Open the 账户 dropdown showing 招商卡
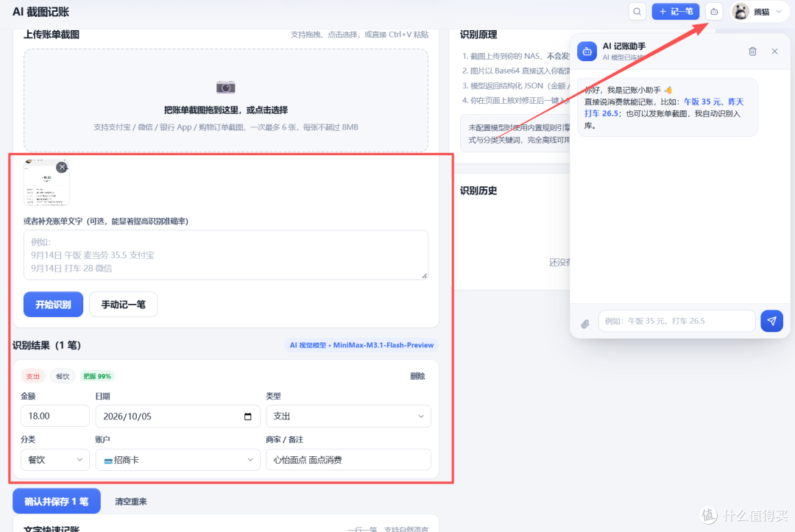795x532 pixels. coord(178,460)
